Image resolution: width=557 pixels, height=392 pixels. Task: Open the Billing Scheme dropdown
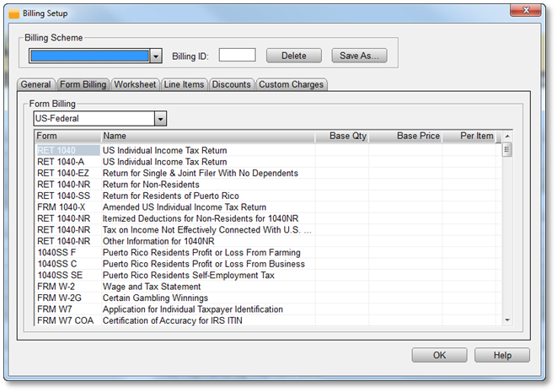[x=155, y=56]
